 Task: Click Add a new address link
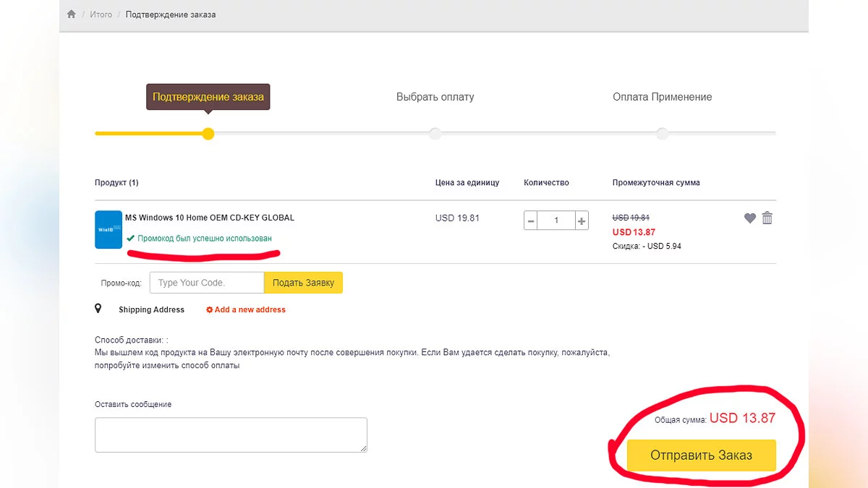tap(250, 309)
